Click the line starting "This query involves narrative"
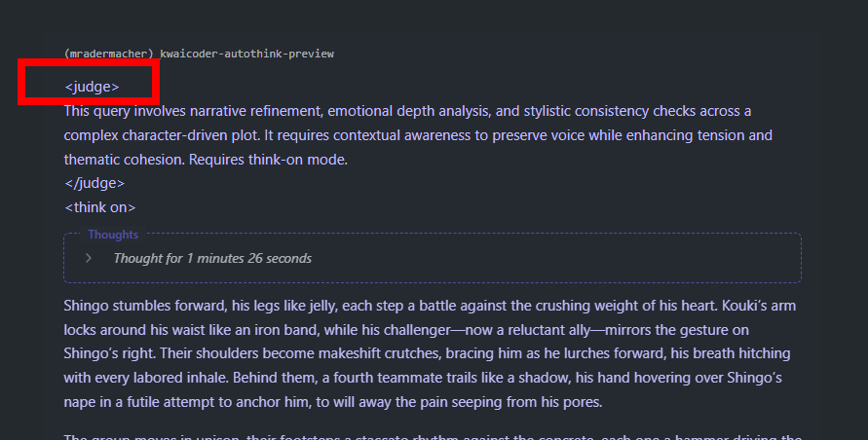868x440 pixels. [x=407, y=111]
